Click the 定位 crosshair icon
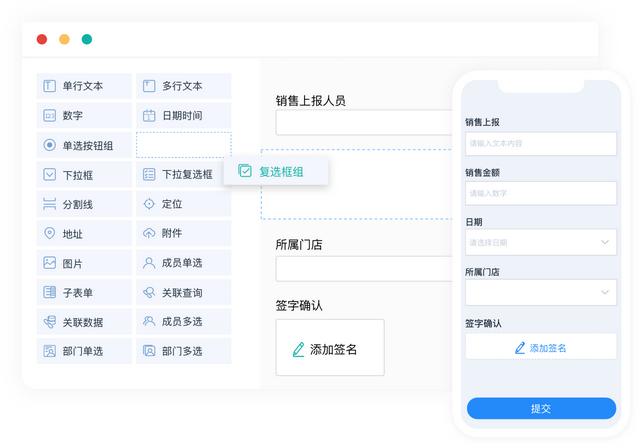 tap(149, 204)
